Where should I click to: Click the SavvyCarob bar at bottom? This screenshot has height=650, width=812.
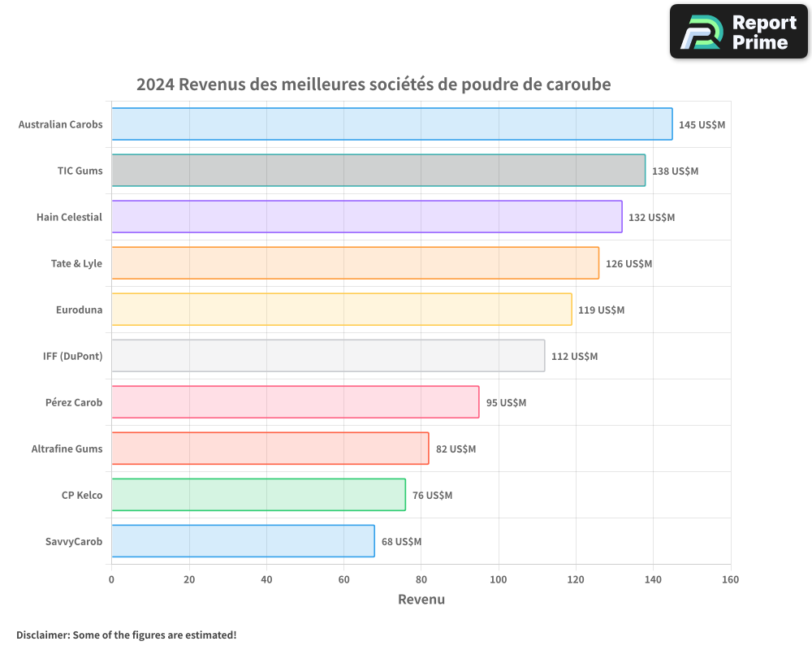click(x=243, y=541)
